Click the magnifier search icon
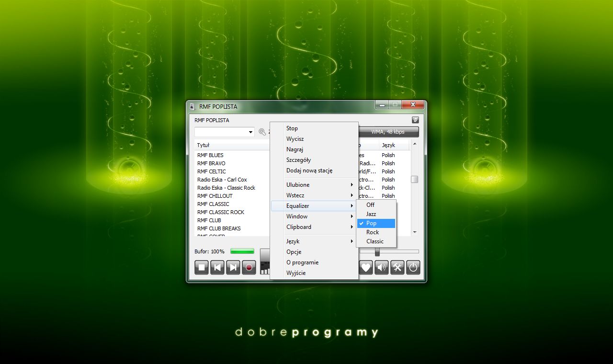613x364 pixels. (262, 132)
